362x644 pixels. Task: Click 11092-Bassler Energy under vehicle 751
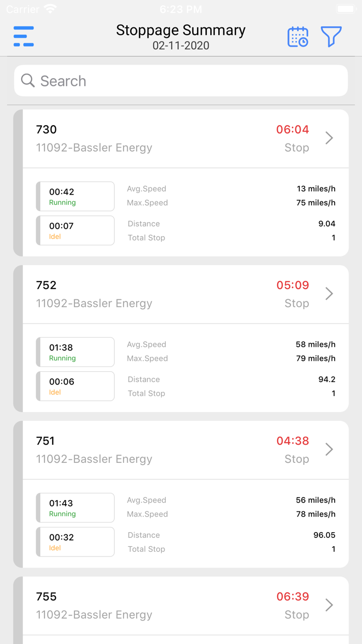tap(94, 459)
